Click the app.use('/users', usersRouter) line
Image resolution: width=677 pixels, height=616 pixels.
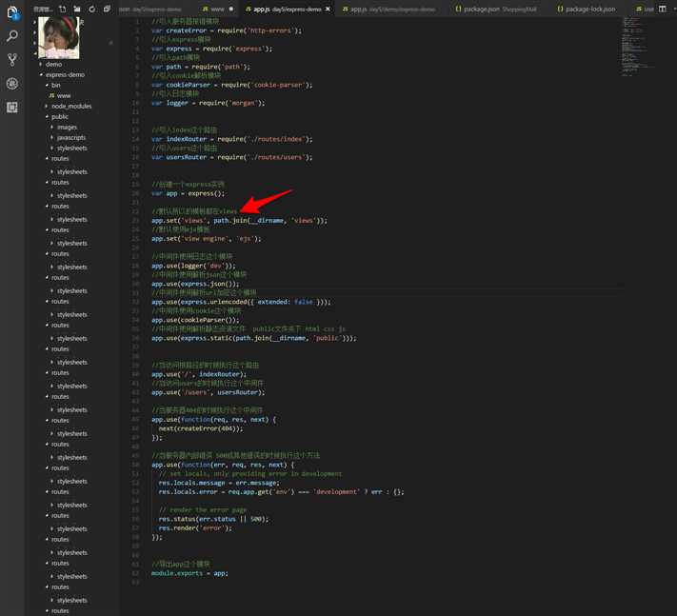209,392
